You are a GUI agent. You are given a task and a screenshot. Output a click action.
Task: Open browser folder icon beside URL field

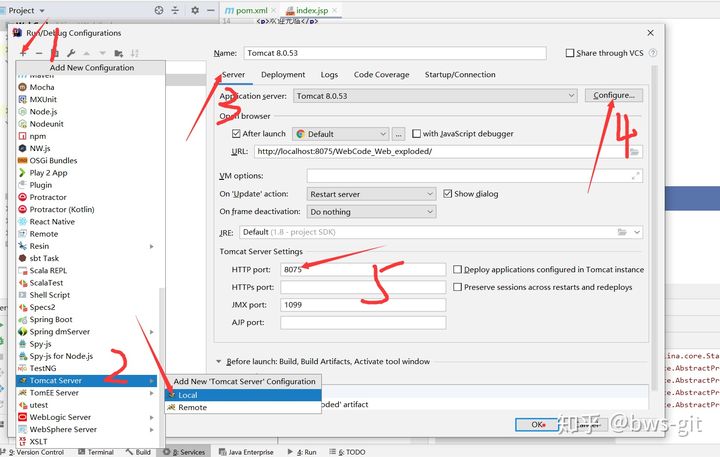click(x=634, y=152)
